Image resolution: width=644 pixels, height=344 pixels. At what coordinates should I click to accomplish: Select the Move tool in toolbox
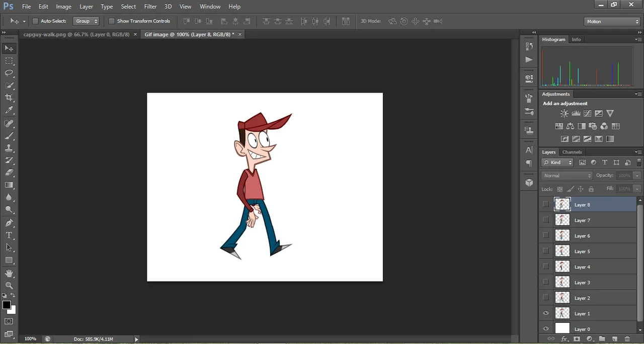(9, 48)
